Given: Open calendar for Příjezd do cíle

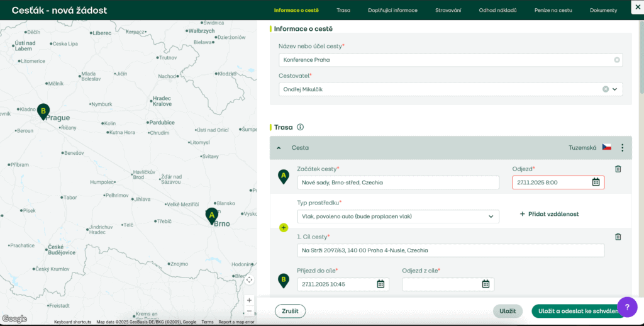Looking at the screenshot, I should point(380,284).
